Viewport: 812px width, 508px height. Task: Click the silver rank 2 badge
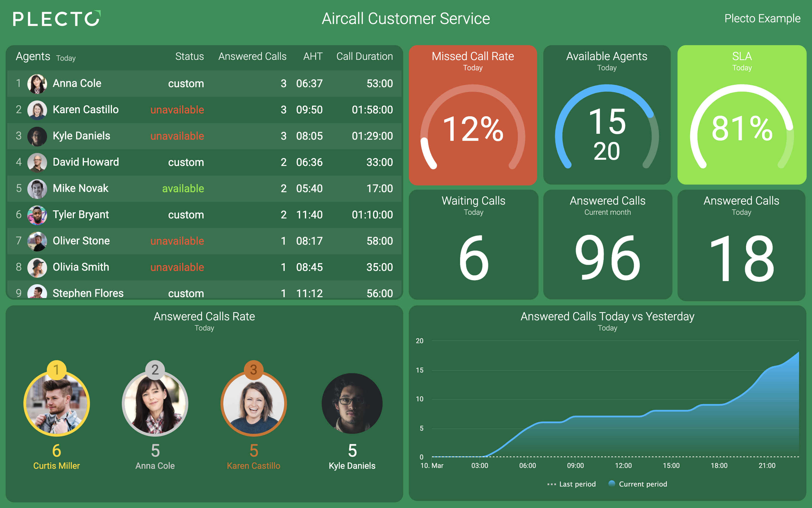tap(155, 370)
